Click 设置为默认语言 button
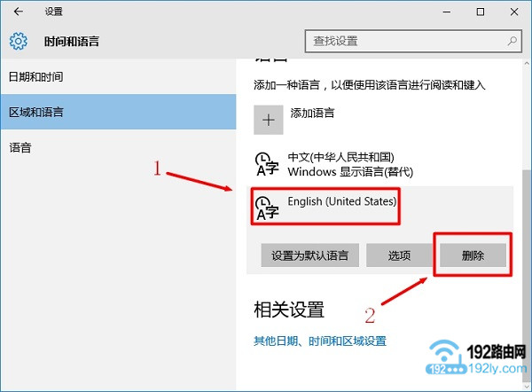This screenshot has height=392, width=532. coord(309,255)
